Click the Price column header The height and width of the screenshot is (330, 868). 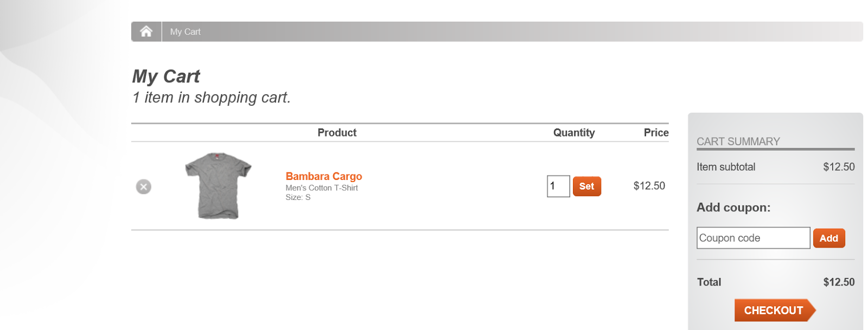pyautogui.click(x=655, y=133)
